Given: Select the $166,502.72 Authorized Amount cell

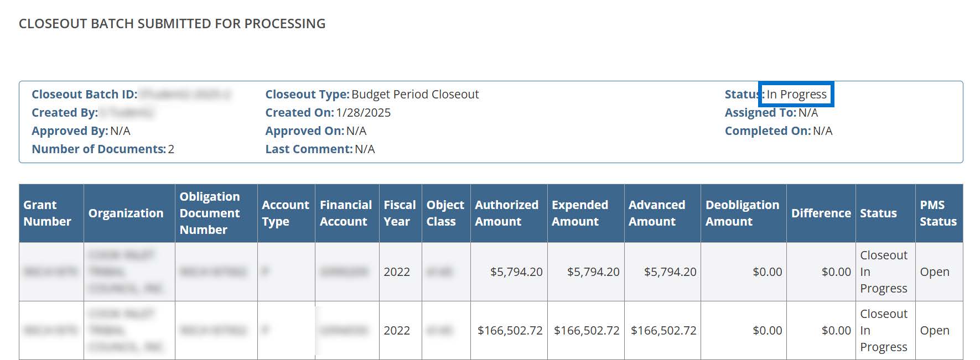Looking at the screenshot, I should click(510, 331).
